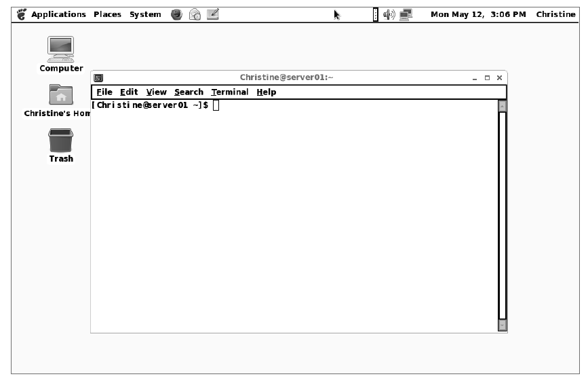Open the terminal Help menu

click(x=267, y=92)
